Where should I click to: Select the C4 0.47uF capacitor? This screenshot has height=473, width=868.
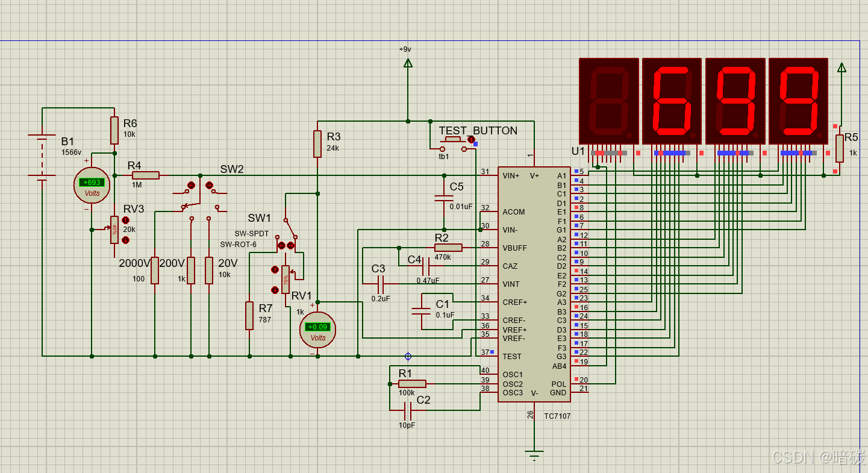coord(426,266)
